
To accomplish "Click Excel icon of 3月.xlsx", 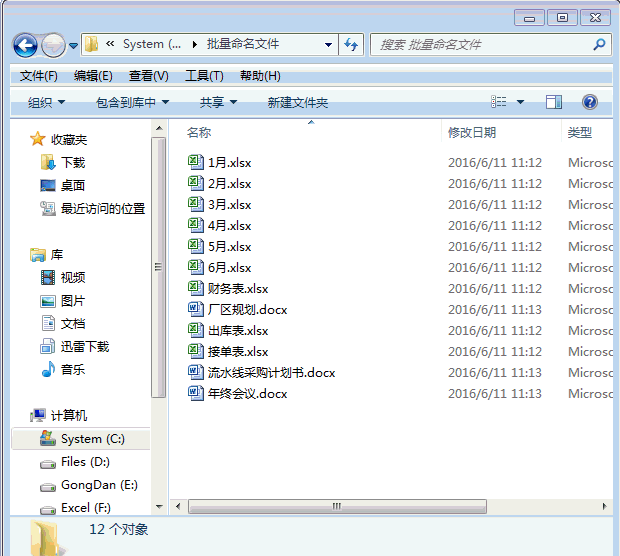I will click(195, 204).
